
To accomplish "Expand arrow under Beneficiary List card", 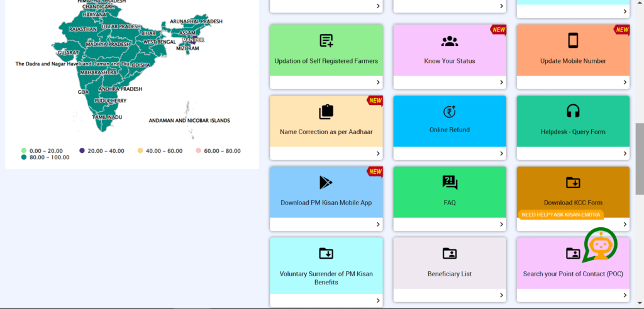I will 501,295.
